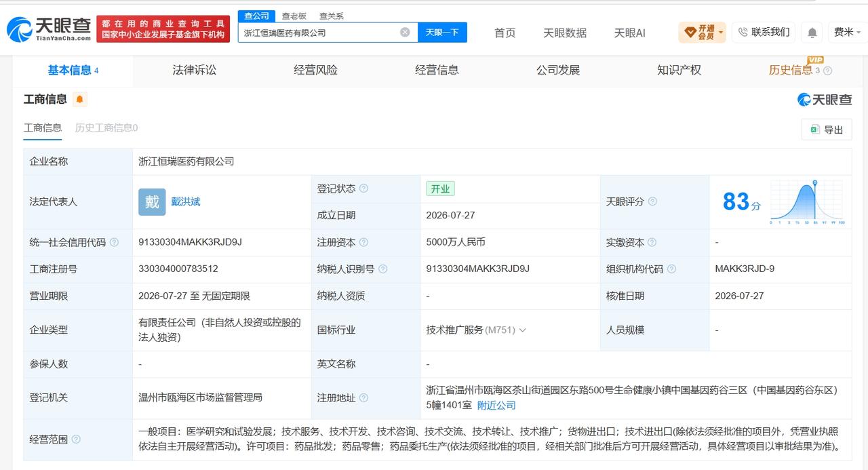Select 浙江恒瑞医药有限公司 in the 企业名称 row
This screenshot has height=470, width=868.
pyautogui.click(x=186, y=161)
